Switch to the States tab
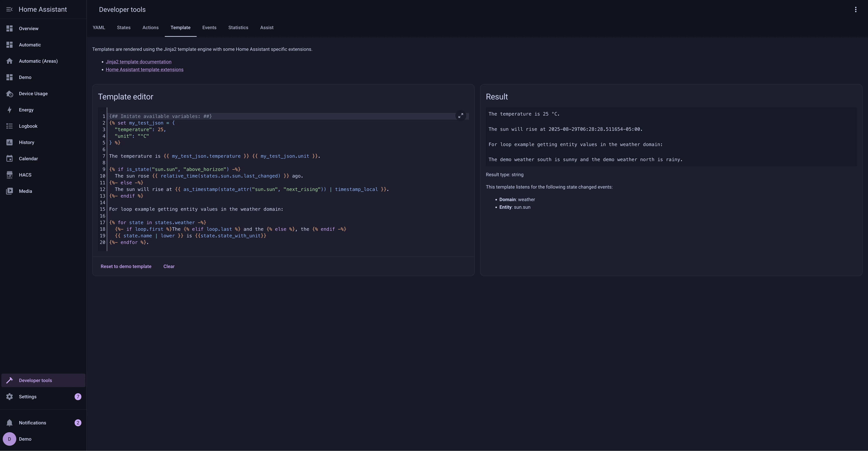The width and height of the screenshot is (868, 451). point(124,28)
